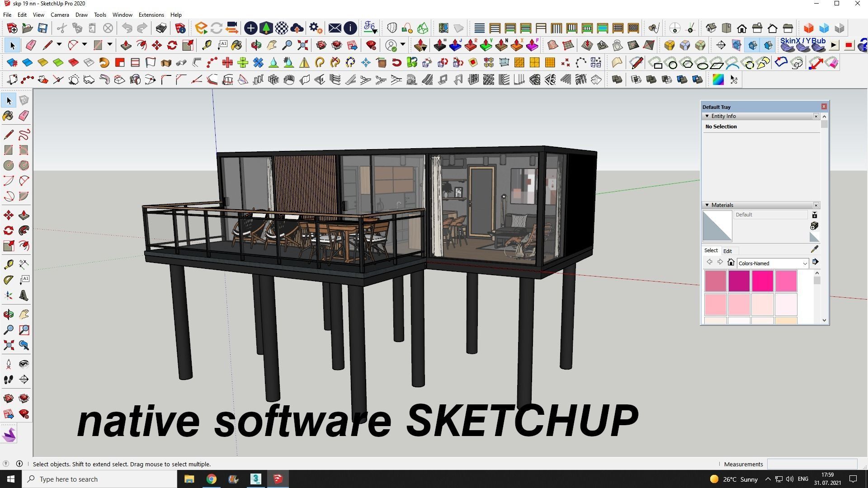This screenshot has width=868, height=488.
Task: Collapse the Entity Info panel
Action: (x=707, y=116)
